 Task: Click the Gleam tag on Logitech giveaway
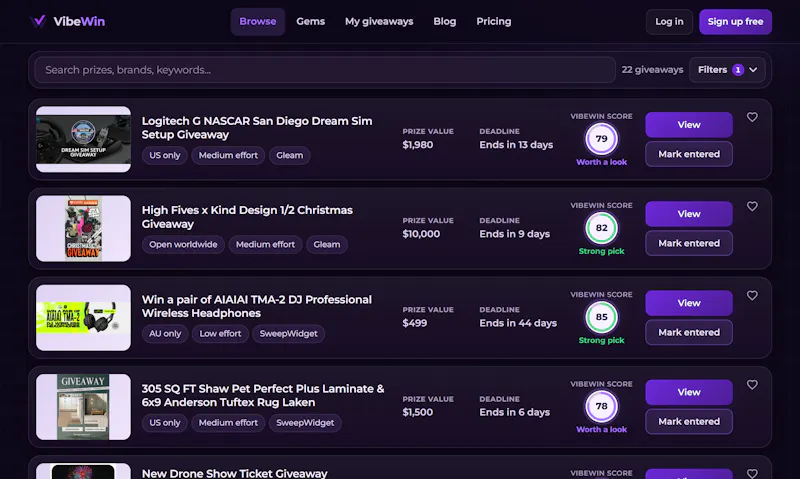[289, 155]
